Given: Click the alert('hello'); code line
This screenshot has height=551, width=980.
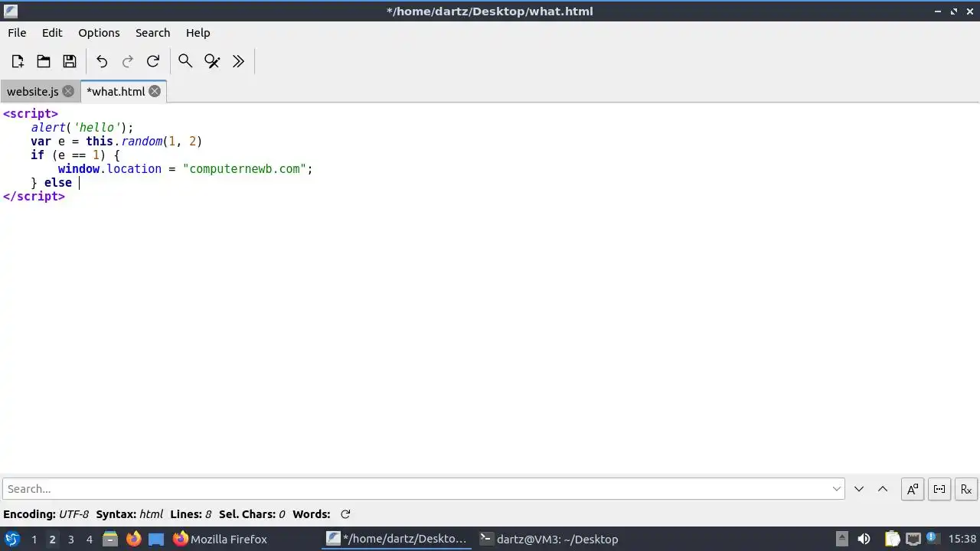Looking at the screenshot, I should 82,127.
